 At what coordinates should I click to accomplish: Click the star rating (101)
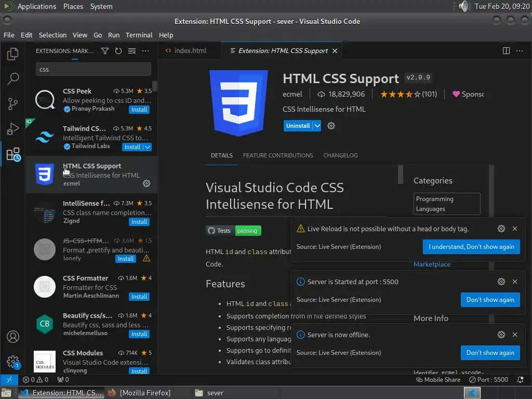click(x=408, y=95)
